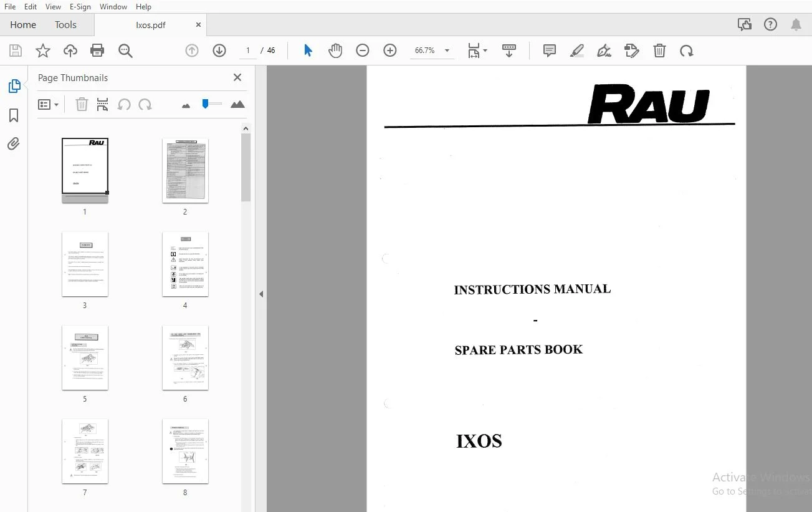Open the notifications bell
The image size is (812, 512).
click(x=796, y=25)
